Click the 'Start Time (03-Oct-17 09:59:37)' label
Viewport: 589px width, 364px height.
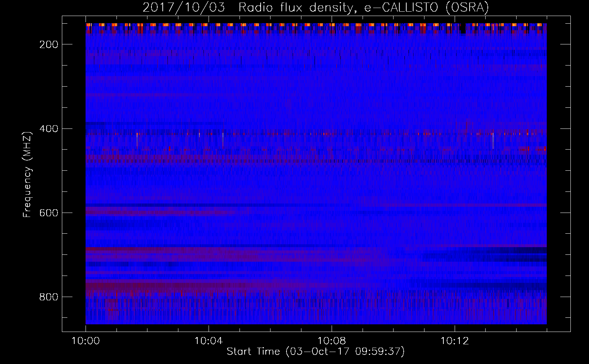[316, 352]
